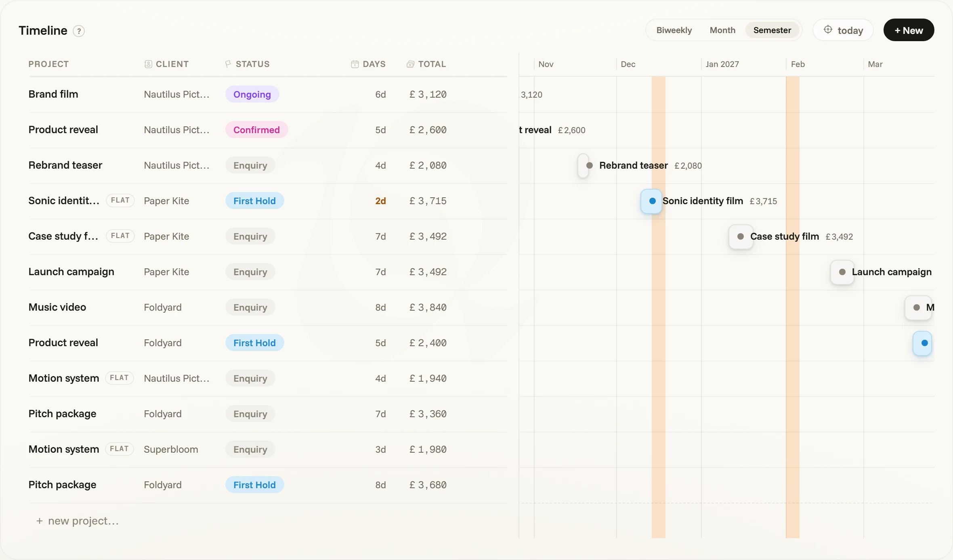Click the FLAT badge on Case study row
Screen dimensions: 953x560
tap(120, 236)
